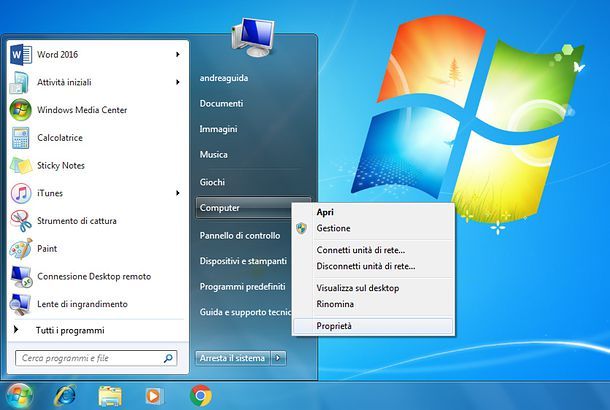Viewport: 610px width, 410px height.
Task: Click the shield icon beside Gestione
Action: tap(301, 228)
